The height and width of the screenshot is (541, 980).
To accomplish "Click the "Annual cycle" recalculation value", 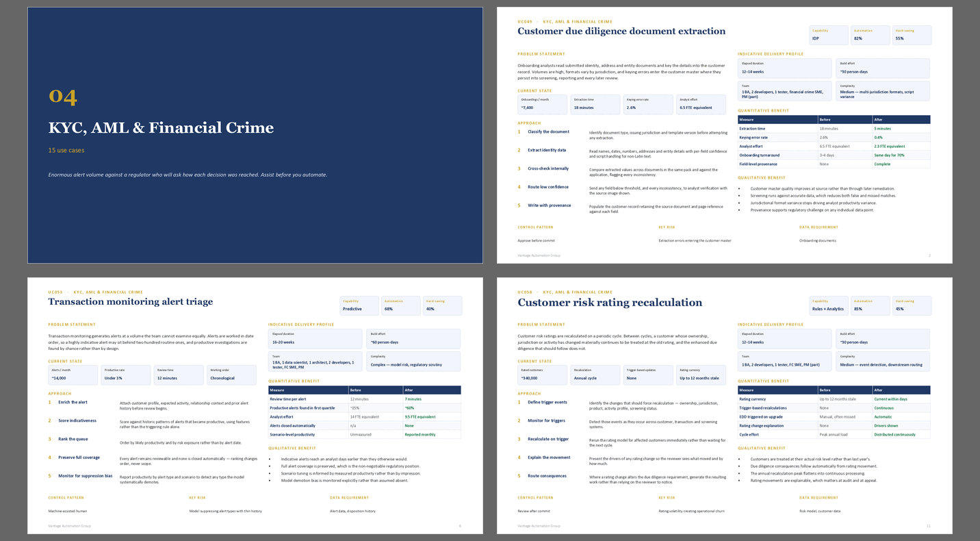I will point(586,378).
